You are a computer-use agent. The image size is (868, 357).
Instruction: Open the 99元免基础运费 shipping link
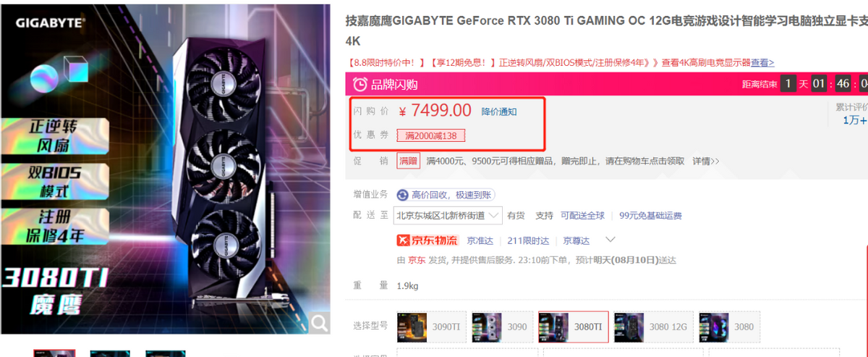tap(650, 216)
